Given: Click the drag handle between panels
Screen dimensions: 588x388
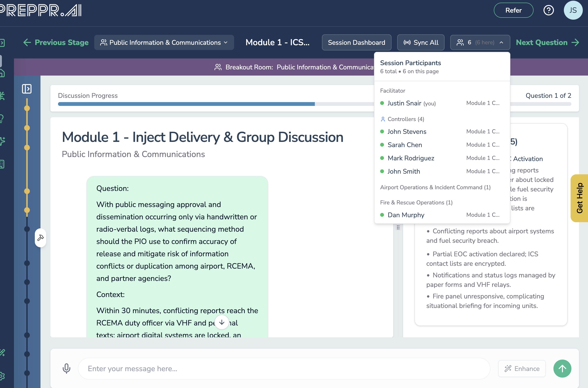Looking at the screenshot, I should click(398, 227).
